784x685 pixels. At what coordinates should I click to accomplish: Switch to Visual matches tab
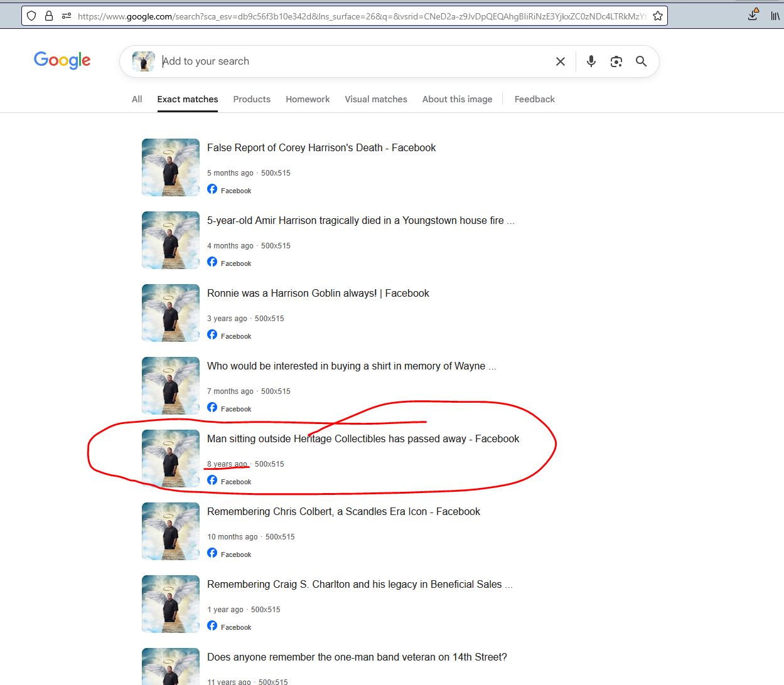point(376,99)
